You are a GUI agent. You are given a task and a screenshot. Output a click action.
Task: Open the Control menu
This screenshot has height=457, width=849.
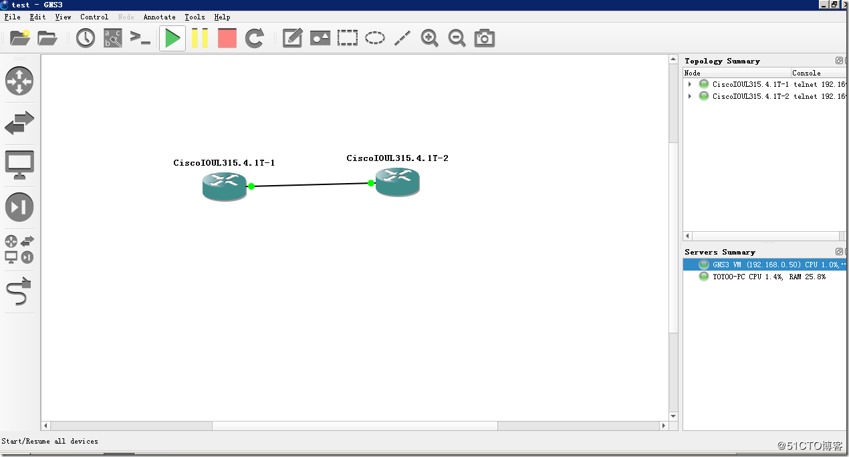coord(94,17)
